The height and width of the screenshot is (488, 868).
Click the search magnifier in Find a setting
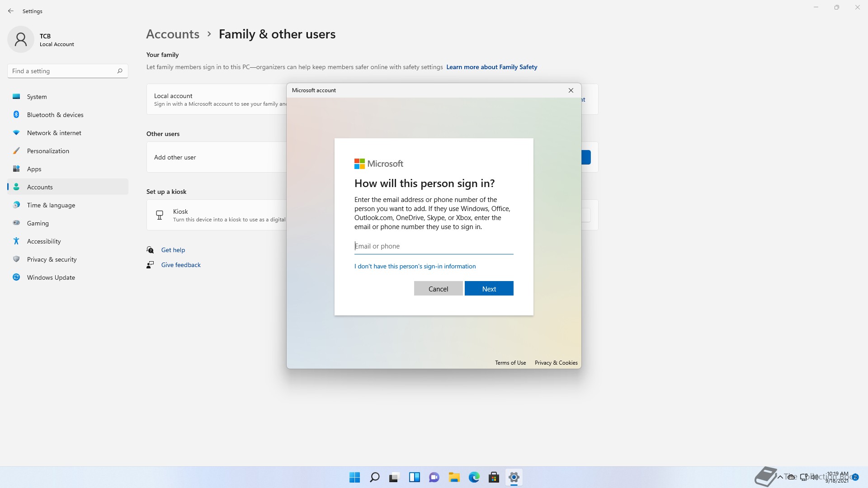120,71
